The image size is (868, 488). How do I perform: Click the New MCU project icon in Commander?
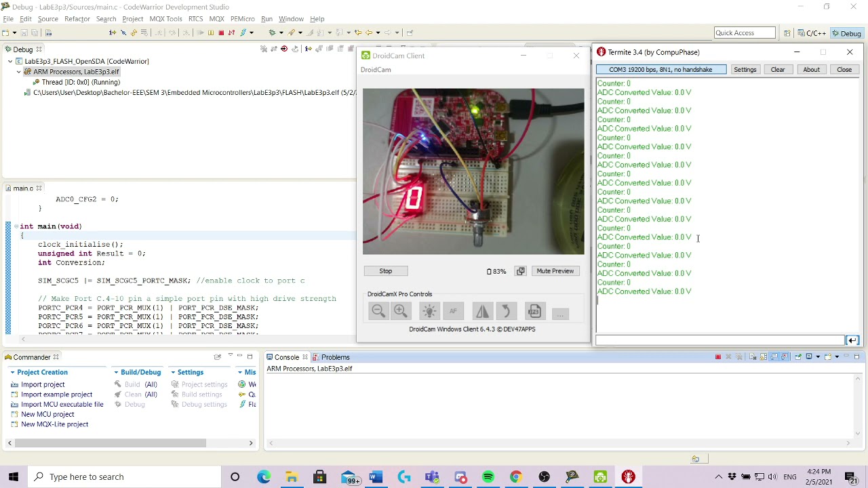click(x=15, y=414)
